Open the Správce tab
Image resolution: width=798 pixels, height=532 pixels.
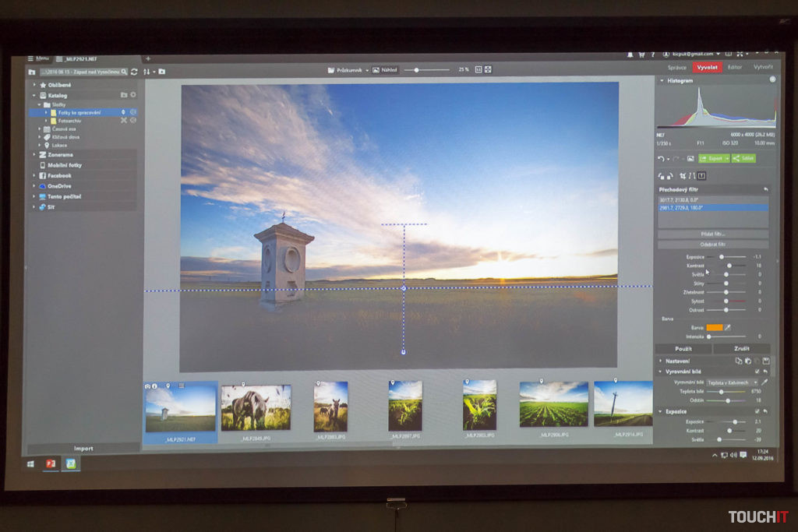pos(676,68)
